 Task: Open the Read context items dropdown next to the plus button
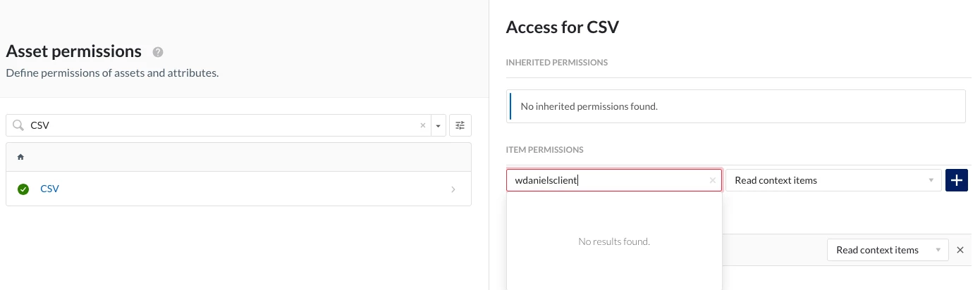833,180
